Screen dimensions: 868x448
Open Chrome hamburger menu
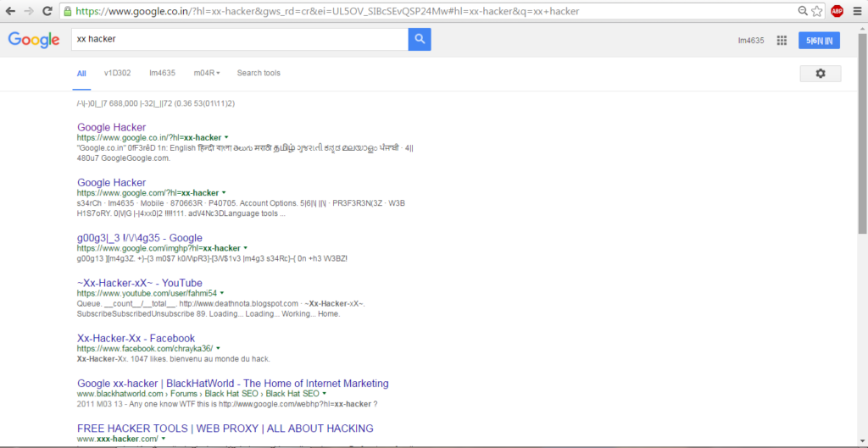[x=856, y=10]
